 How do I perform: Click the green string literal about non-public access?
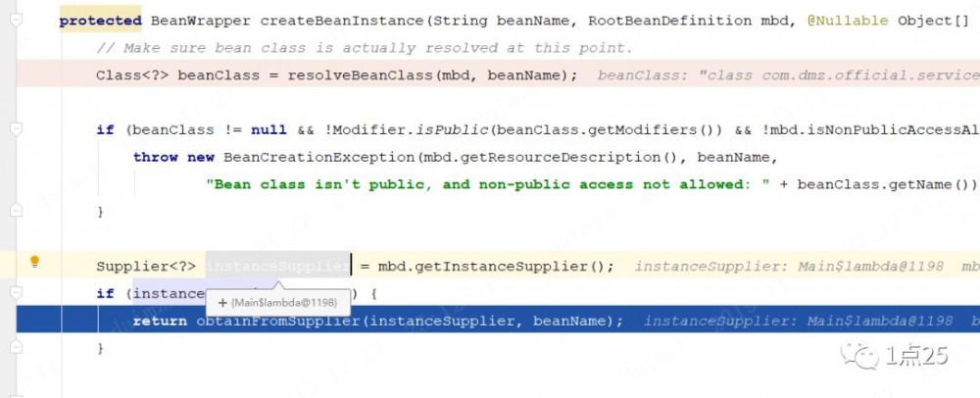(488, 185)
